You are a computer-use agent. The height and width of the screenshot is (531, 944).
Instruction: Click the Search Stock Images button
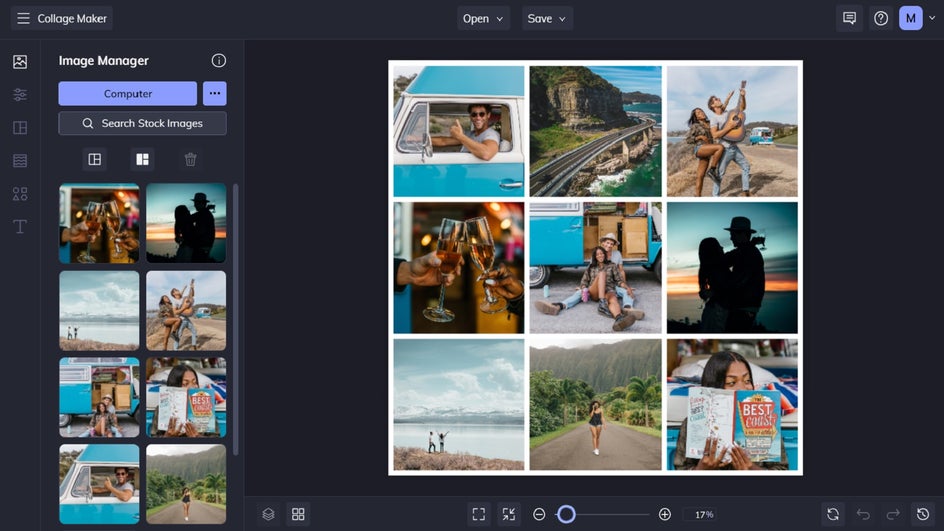(142, 123)
